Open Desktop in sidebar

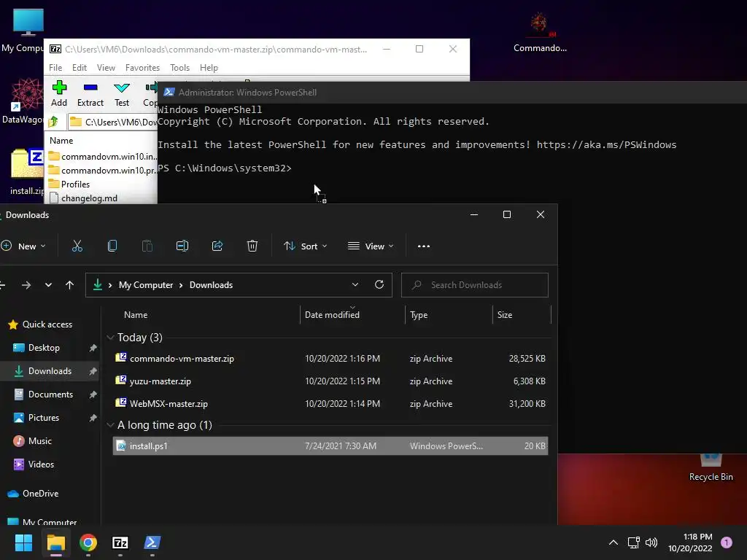[44, 348]
